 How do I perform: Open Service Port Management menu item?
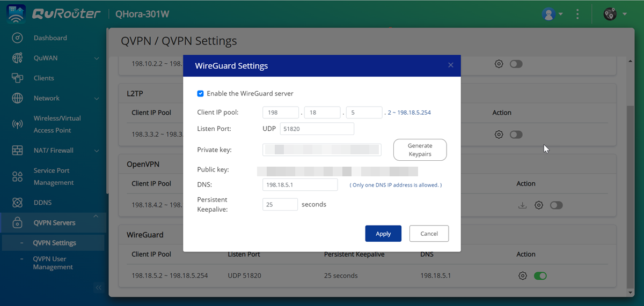(x=53, y=176)
